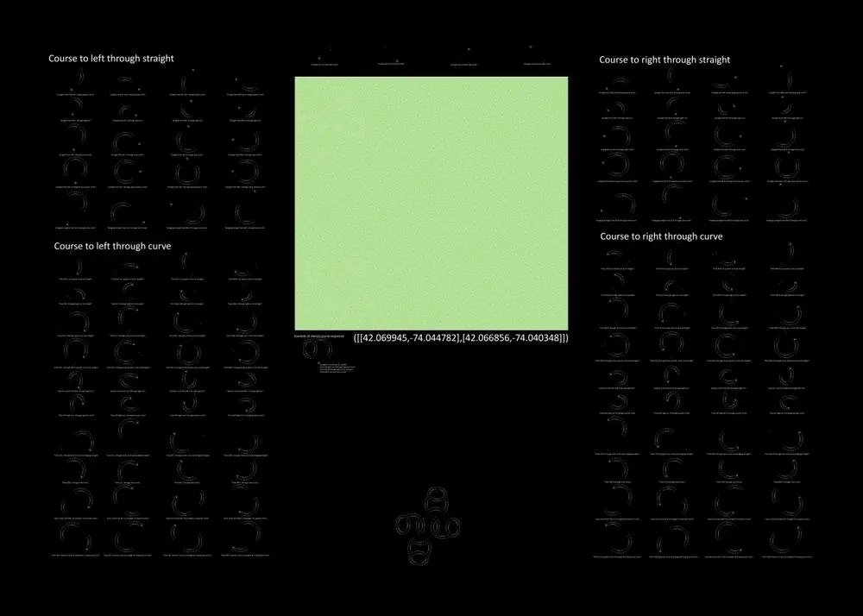The height and width of the screenshot is (616, 863).
Task: Click the "Course to right through curve" heading
Action: (661, 236)
